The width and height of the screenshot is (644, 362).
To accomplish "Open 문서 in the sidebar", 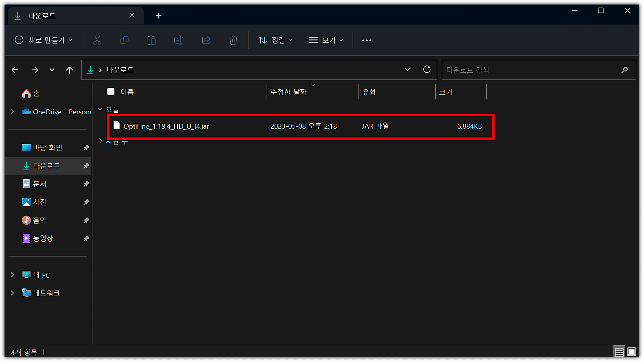I will click(x=34, y=184).
